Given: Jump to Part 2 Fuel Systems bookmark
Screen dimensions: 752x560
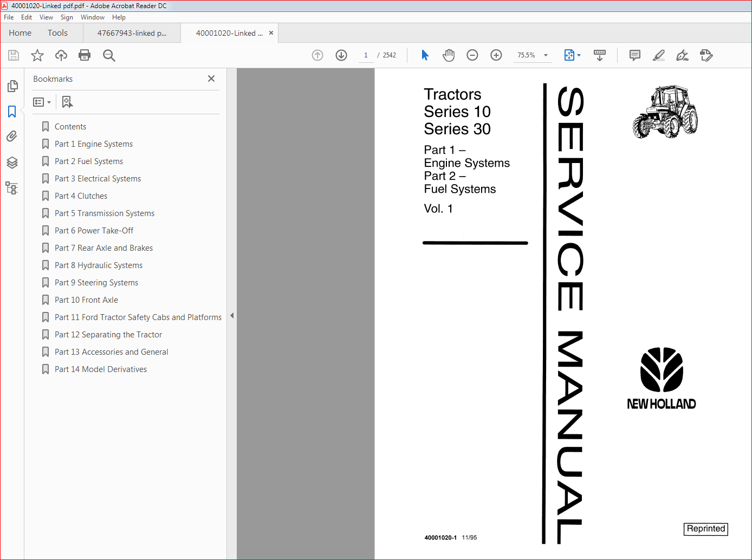Looking at the screenshot, I should [89, 161].
